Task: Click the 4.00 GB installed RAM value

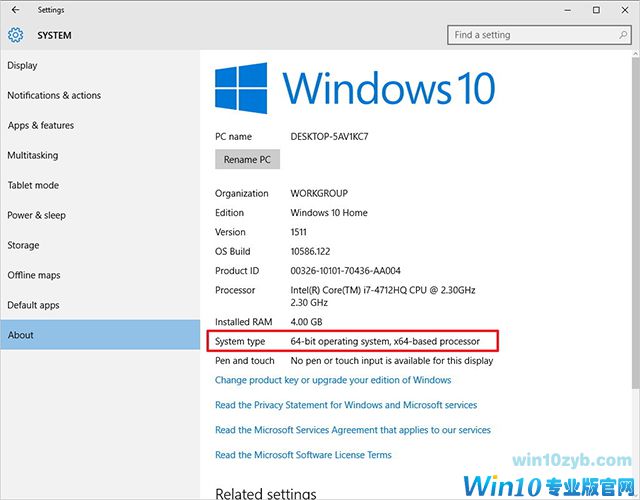Action: click(x=306, y=322)
